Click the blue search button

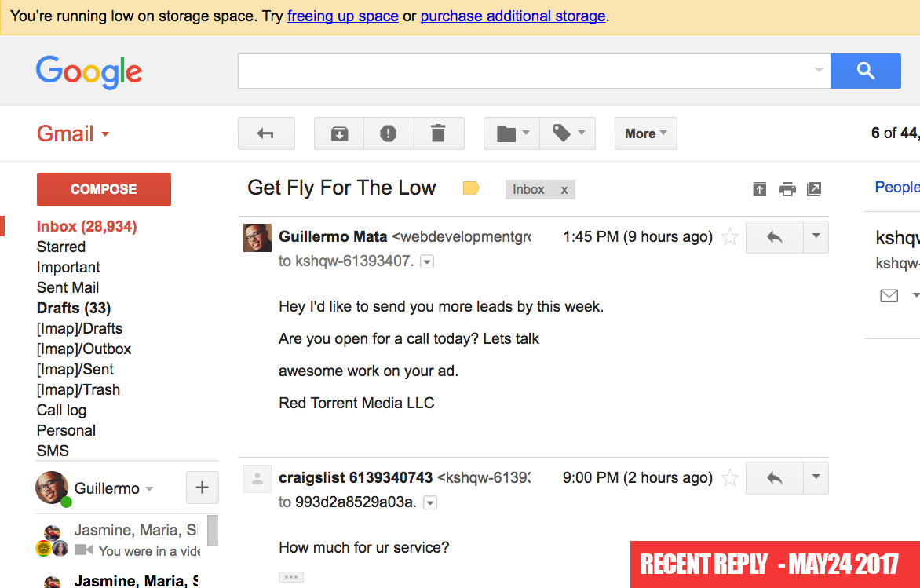coord(865,71)
